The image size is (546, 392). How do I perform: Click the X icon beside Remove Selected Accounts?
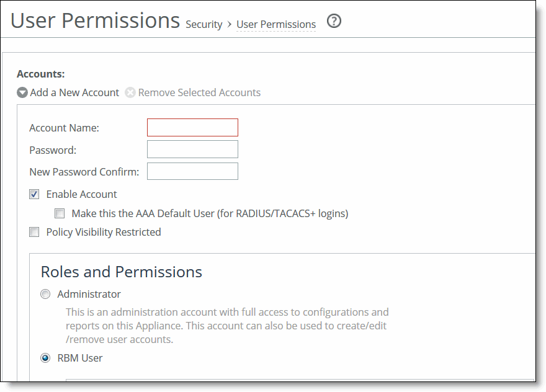(x=130, y=92)
